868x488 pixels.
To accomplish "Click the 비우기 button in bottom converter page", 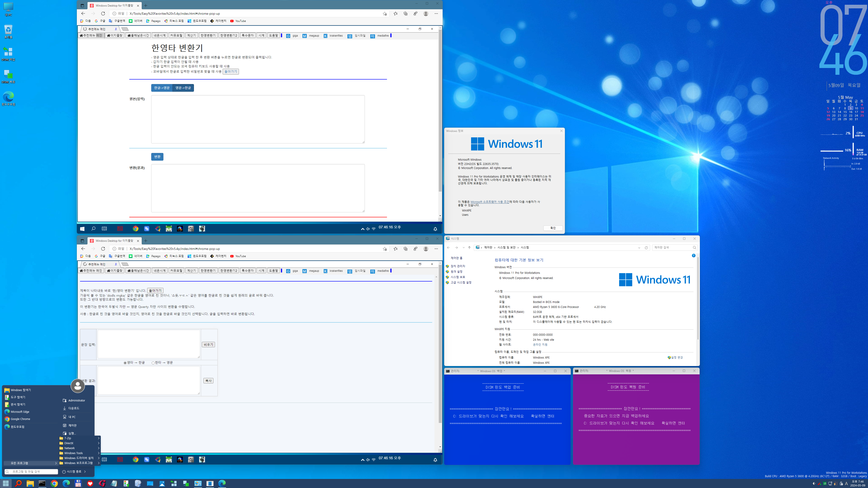I will tap(208, 345).
